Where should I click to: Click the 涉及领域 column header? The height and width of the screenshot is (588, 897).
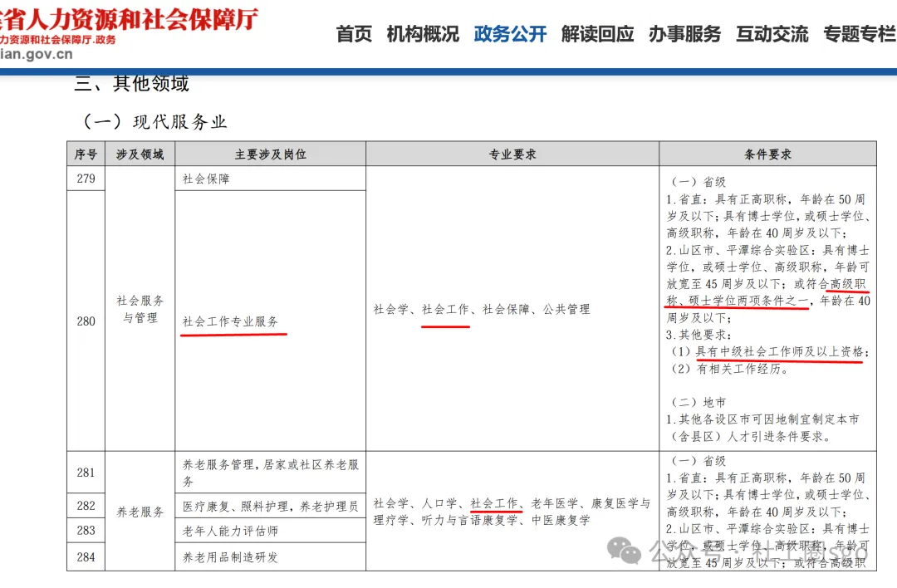coord(140,154)
